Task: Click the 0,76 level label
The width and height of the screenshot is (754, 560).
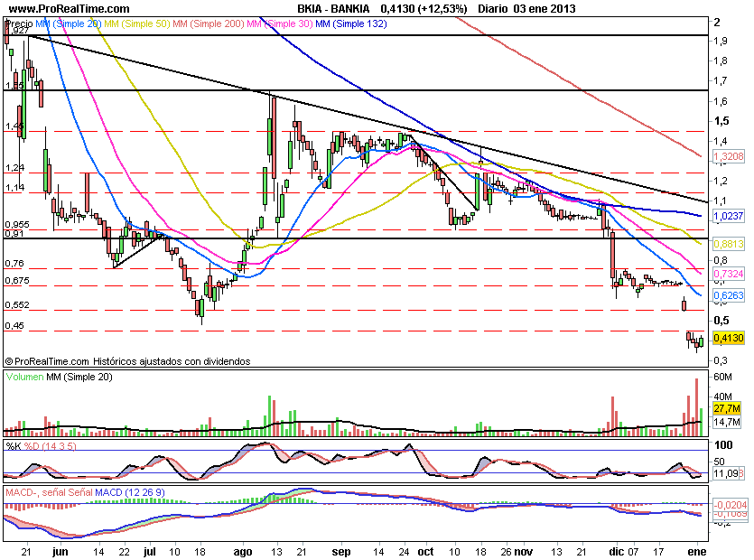Action: coord(14,263)
